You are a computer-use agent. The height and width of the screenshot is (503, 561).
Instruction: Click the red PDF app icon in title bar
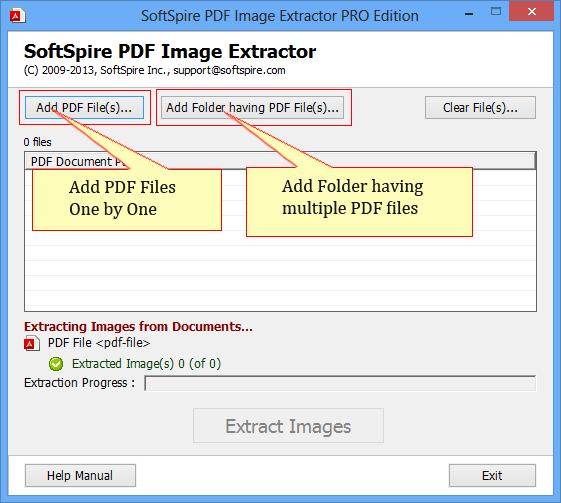tap(18, 16)
